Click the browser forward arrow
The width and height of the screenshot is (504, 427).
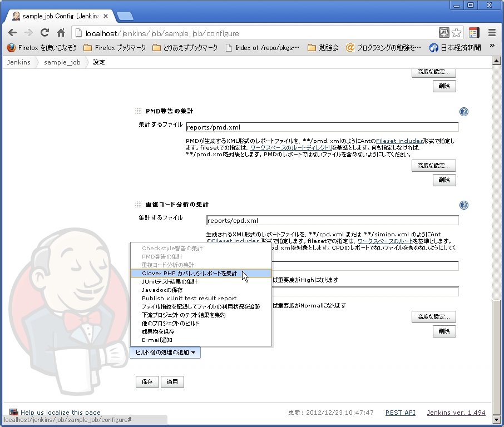(x=28, y=33)
